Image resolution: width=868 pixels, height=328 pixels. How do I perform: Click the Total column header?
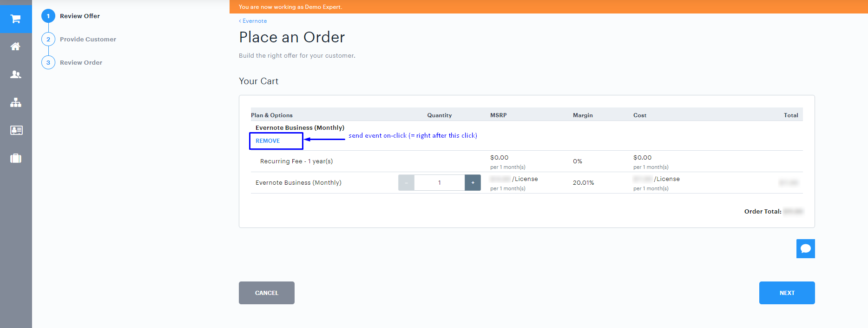(x=791, y=115)
